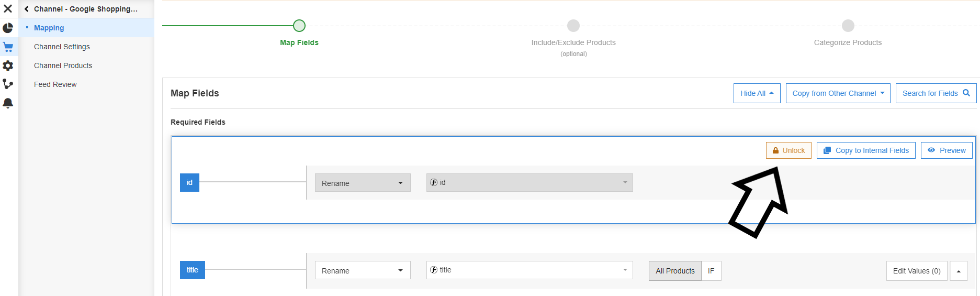
Task: Jump to the Categorize Products step marker
Action: 848,26
